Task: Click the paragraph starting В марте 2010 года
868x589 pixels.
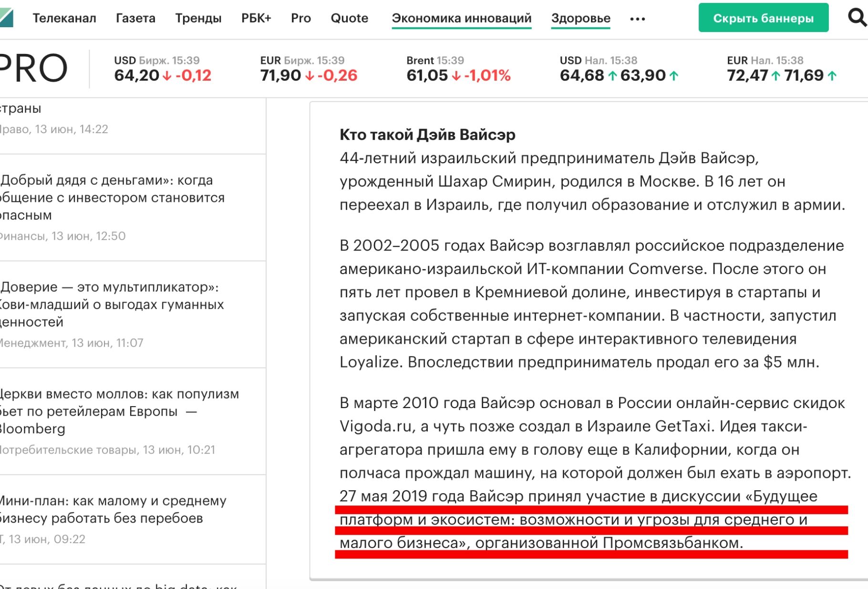Action: [x=595, y=473]
